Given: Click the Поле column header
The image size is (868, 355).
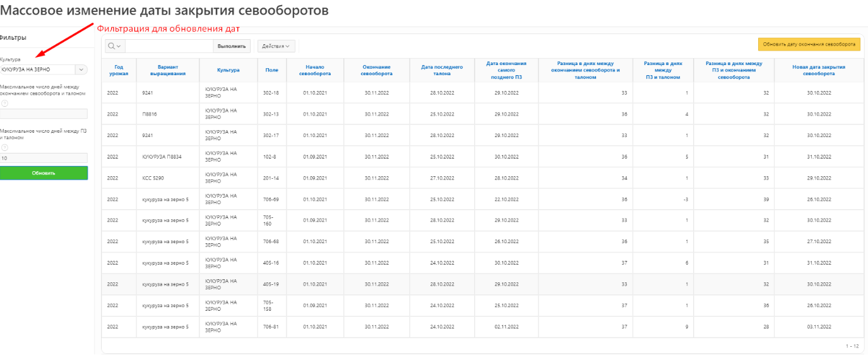Looking at the screenshot, I should point(271,70).
